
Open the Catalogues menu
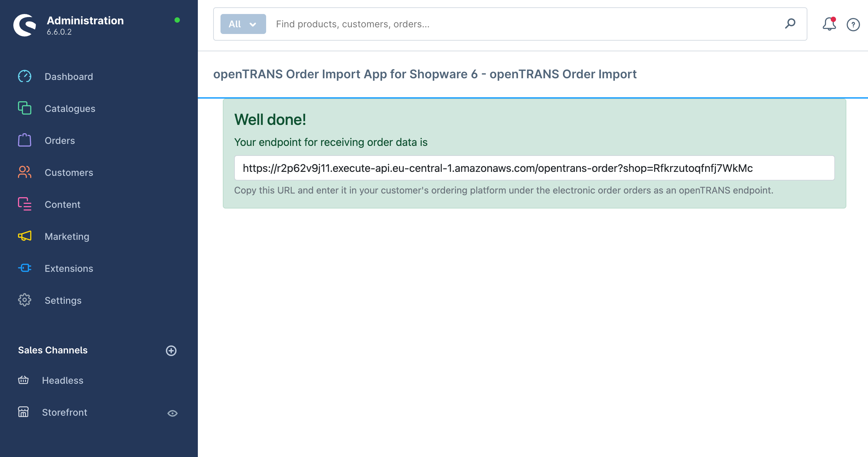tap(70, 109)
